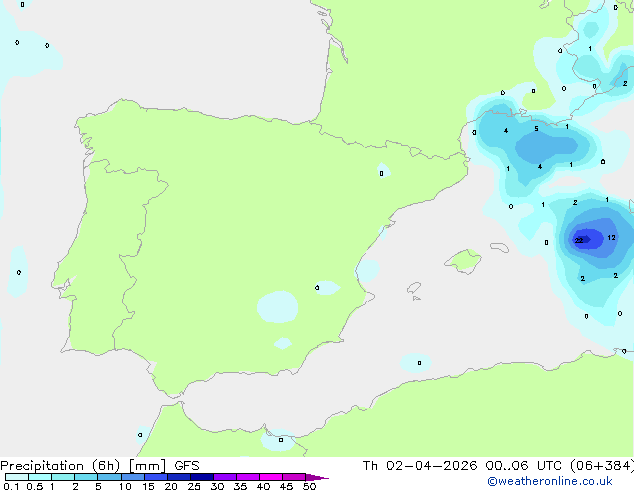Click the date '02-04-2026' text
The height and width of the screenshot is (490, 634).
[x=431, y=466]
